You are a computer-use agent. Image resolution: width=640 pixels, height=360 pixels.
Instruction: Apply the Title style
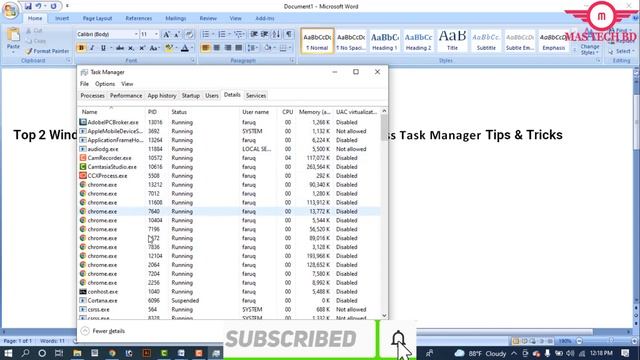point(452,41)
